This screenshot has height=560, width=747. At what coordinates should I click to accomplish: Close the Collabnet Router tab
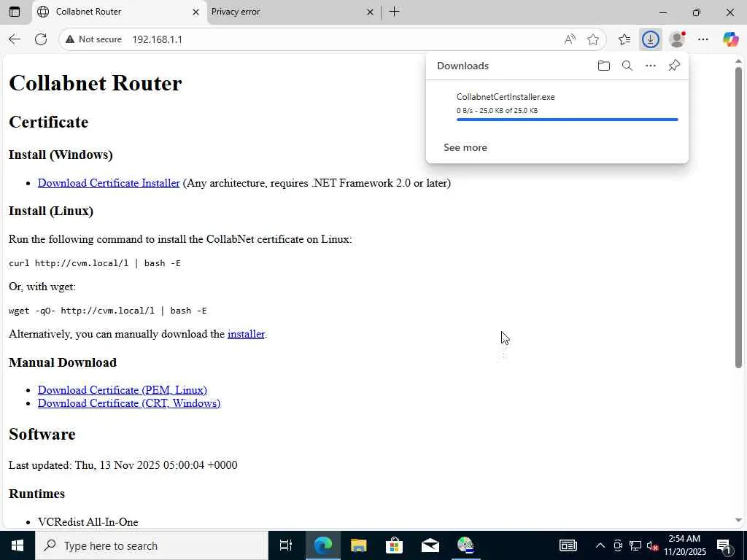coord(196,12)
